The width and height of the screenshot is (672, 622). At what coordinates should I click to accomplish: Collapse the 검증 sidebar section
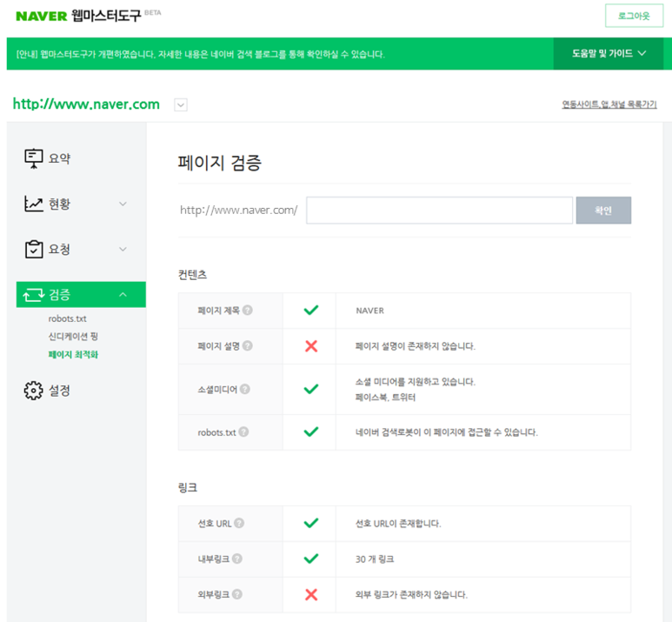(123, 295)
